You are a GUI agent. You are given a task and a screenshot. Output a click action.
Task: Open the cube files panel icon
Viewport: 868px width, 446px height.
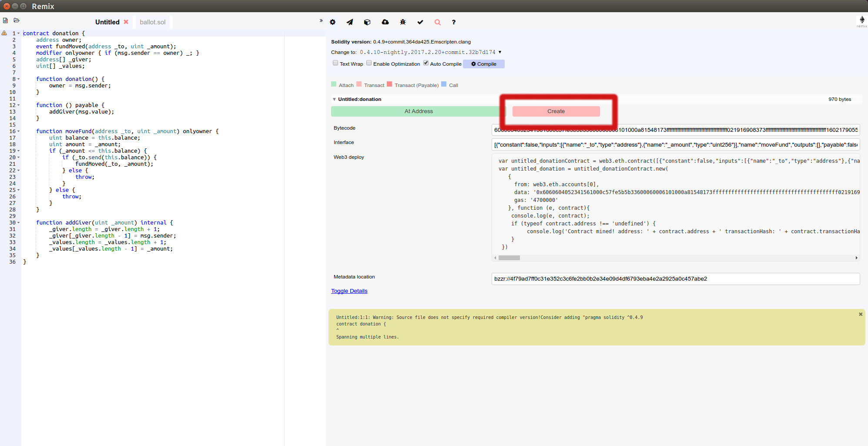click(367, 22)
